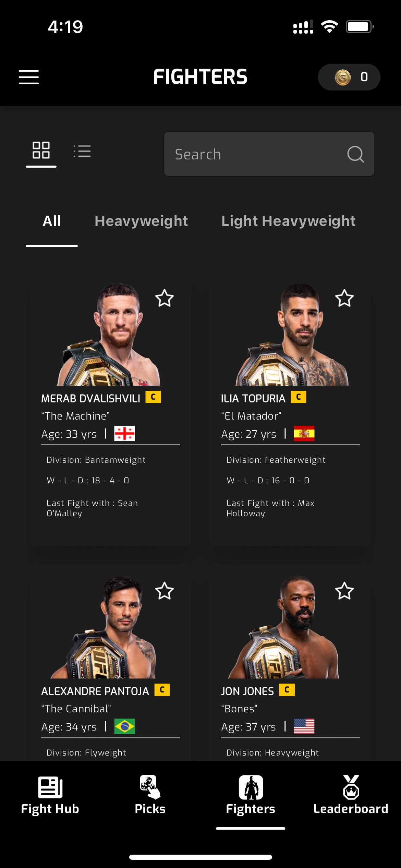Focus the Search fighters field
The height and width of the screenshot is (868, 401).
[x=269, y=154]
